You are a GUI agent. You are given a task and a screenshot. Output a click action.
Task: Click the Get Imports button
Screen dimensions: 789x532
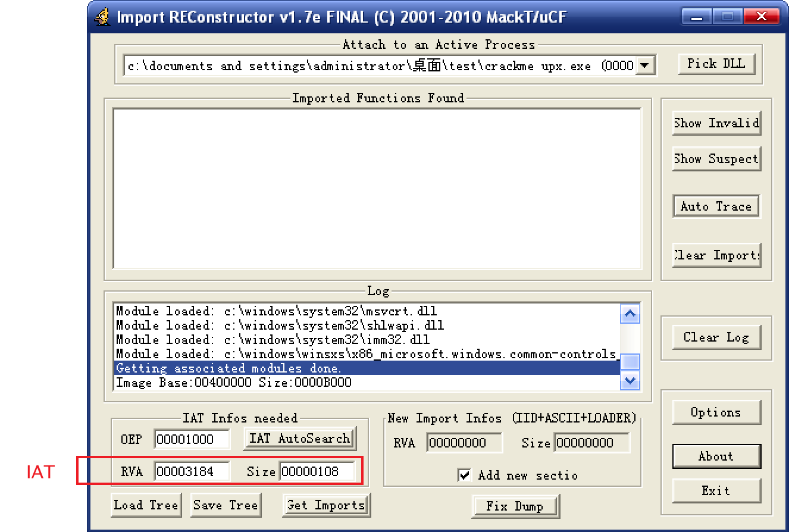326,505
